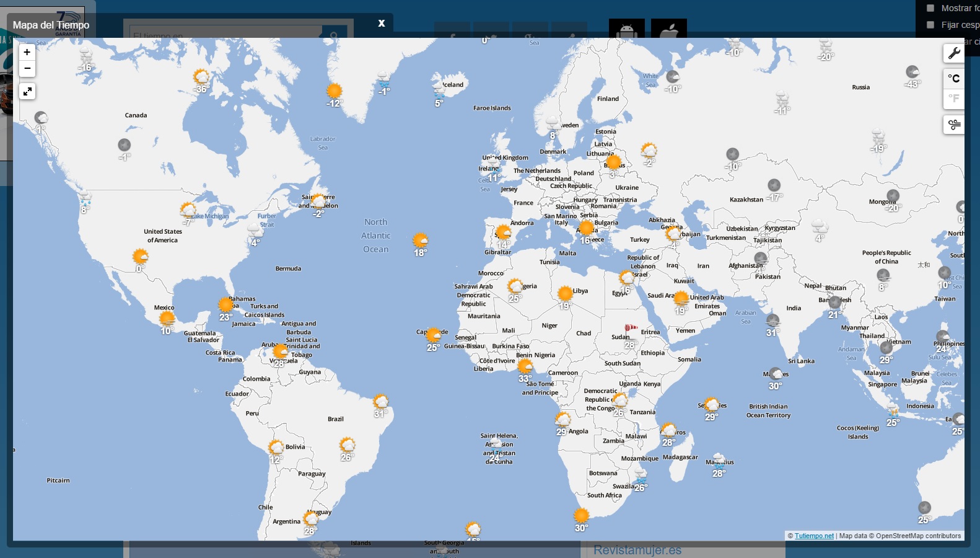Screen dimensions: 980x558
Task: Select the 28° weather icon in Argentina
Action: click(311, 518)
